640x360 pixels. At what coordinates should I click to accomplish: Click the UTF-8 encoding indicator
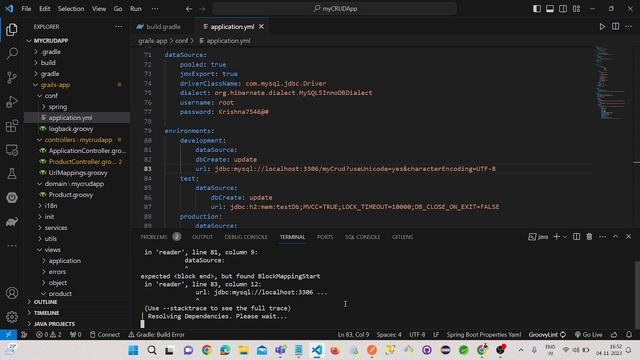click(417, 334)
